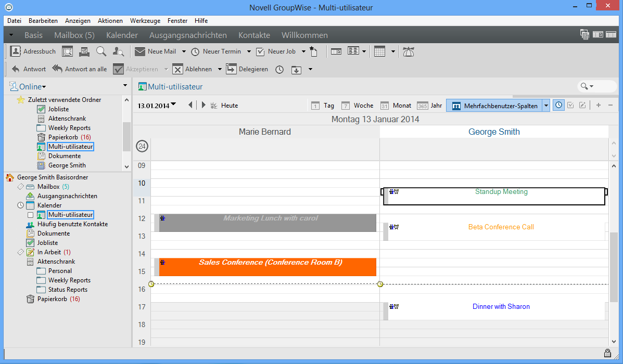The height and width of the screenshot is (364, 623).
Task: Switch to the Mailbox (5) tab
Action: tap(74, 35)
